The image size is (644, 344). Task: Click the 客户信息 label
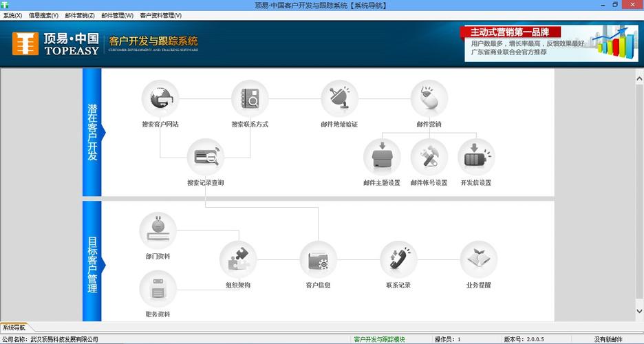coord(319,285)
